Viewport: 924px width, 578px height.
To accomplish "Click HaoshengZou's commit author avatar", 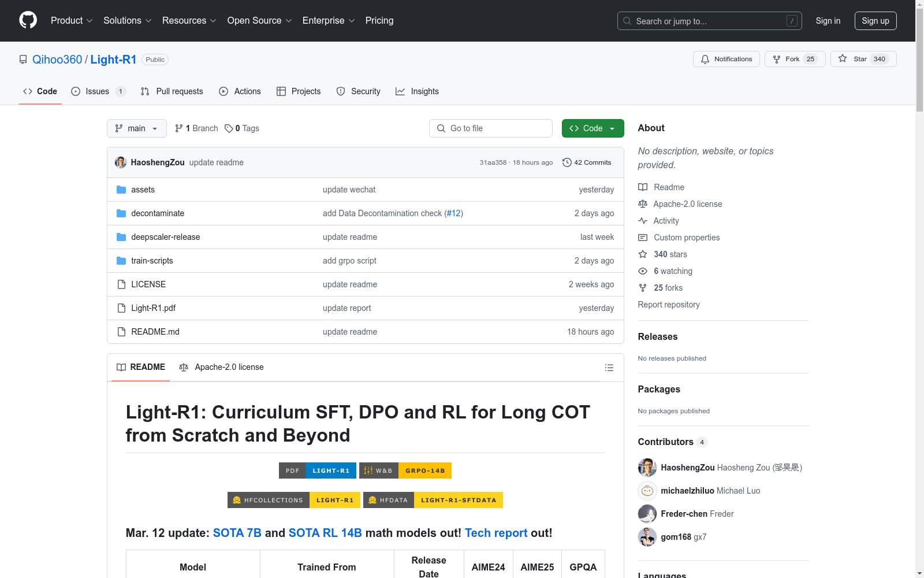I will click(121, 162).
